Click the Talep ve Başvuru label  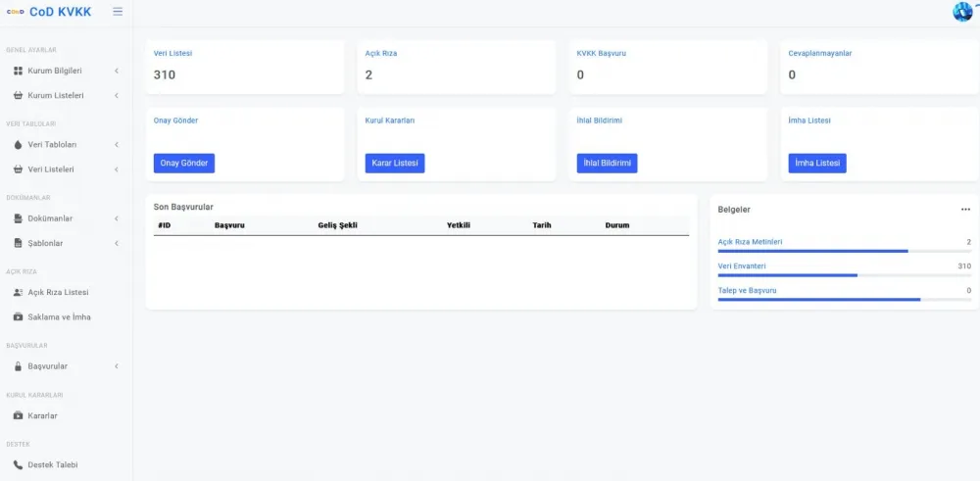click(748, 291)
